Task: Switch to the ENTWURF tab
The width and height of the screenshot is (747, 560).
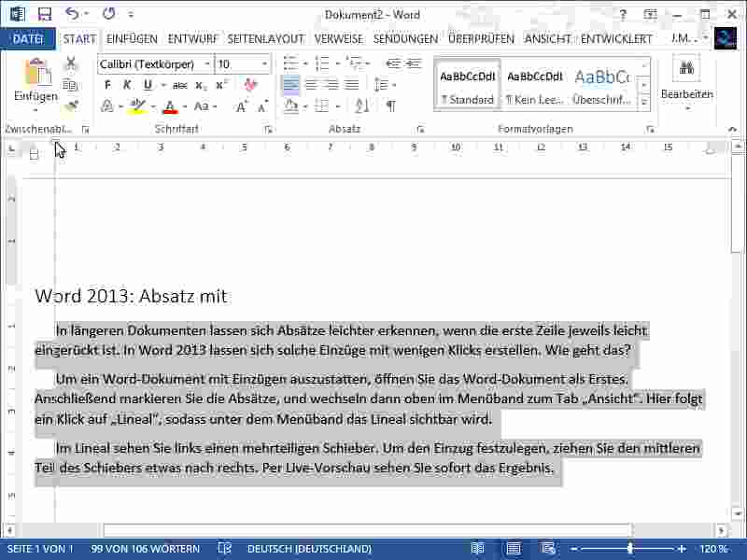Action: (x=192, y=38)
